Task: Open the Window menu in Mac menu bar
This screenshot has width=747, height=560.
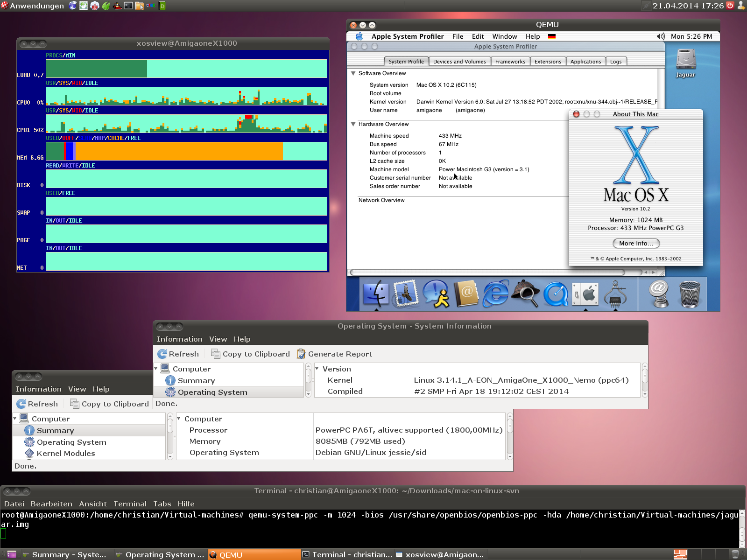Action: click(504, 36)
